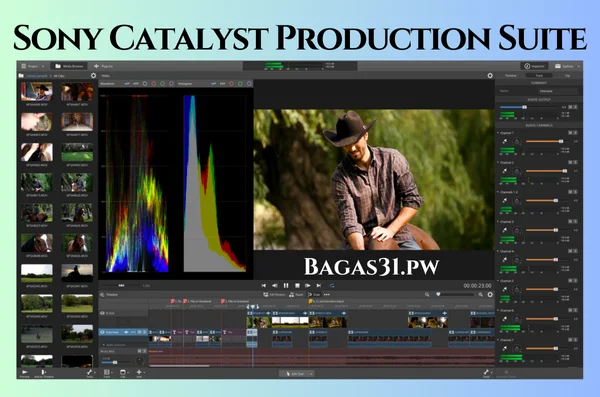Open the Media Browser tab
The image size is (600, 397).
tap(69, 66)
